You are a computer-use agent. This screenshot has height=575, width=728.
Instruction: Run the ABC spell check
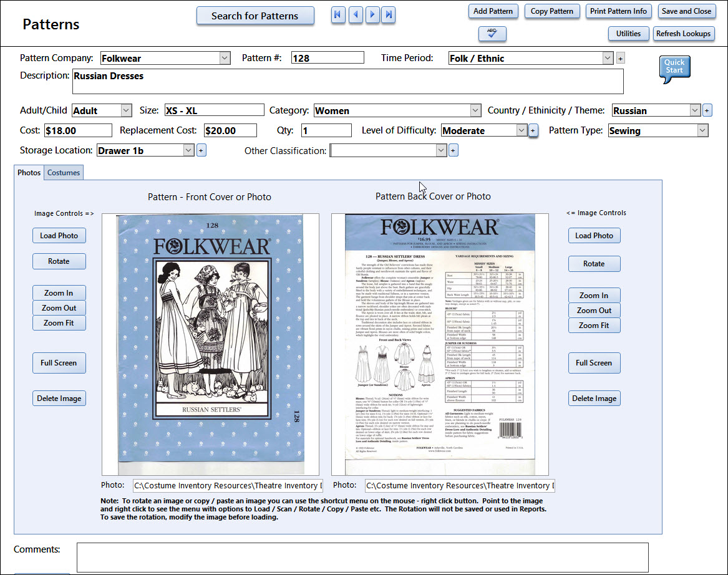tap(492, 34)
